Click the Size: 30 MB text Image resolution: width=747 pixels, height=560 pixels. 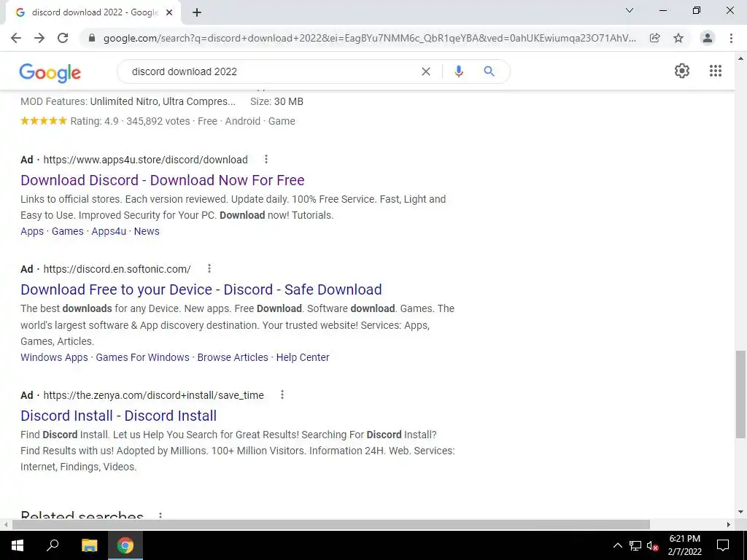276,101
